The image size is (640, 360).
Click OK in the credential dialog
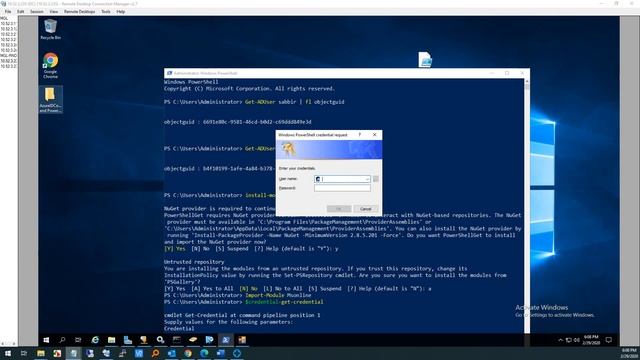[x=339, y=209]
